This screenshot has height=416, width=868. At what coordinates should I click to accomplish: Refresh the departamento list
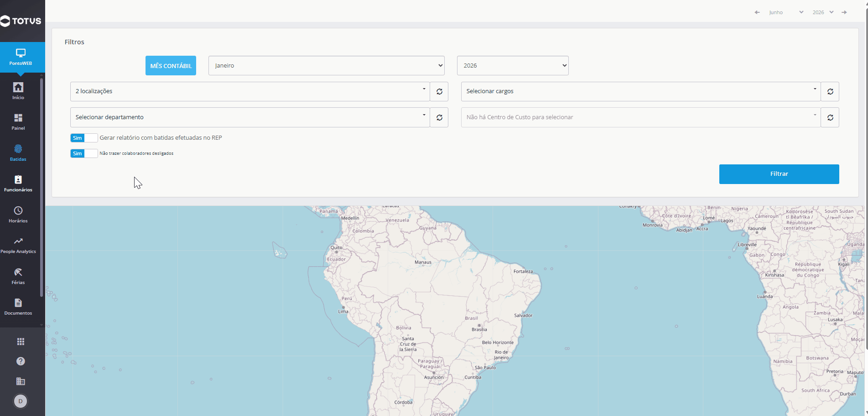tap(439, 117)
